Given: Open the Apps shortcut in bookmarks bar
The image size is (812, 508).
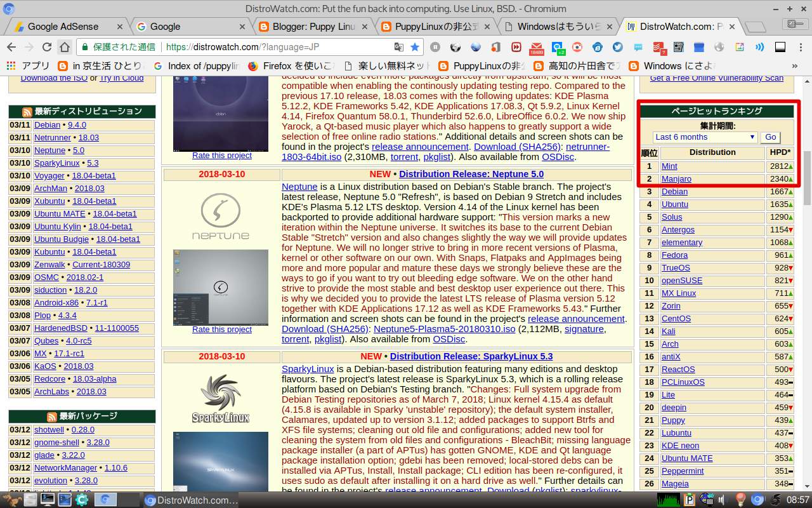Looking at the screenshot, I should [x=28, y=65].
